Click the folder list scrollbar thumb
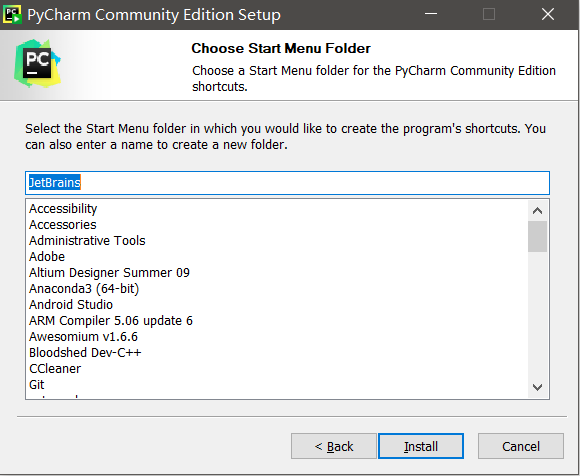580x476 pixels. pyautogui.click(x=537, y=237)
